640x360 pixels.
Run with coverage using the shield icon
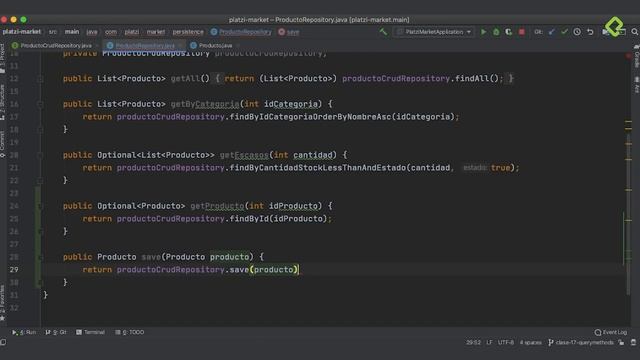pyautogui.click(x=509, y=32)
